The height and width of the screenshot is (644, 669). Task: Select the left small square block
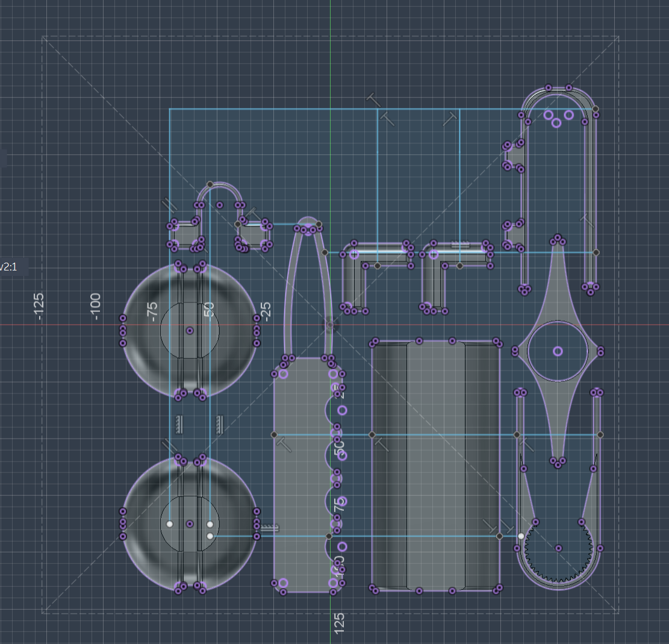185,235
